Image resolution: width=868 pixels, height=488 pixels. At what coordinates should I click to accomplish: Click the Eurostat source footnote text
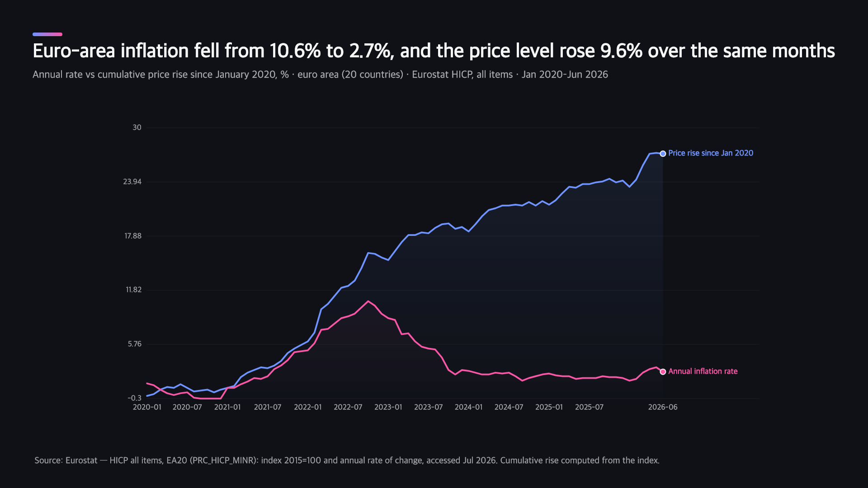click(x=347, y=460)
